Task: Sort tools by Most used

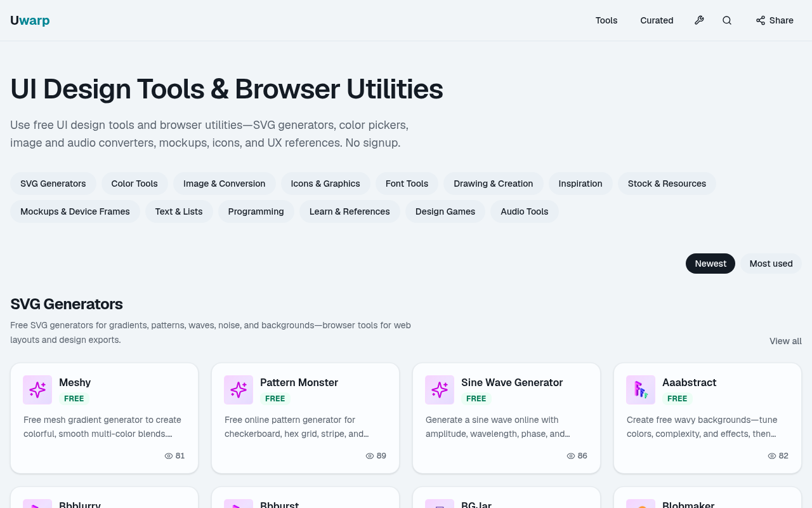Action: pyautogui.click(x=771, y=264)
